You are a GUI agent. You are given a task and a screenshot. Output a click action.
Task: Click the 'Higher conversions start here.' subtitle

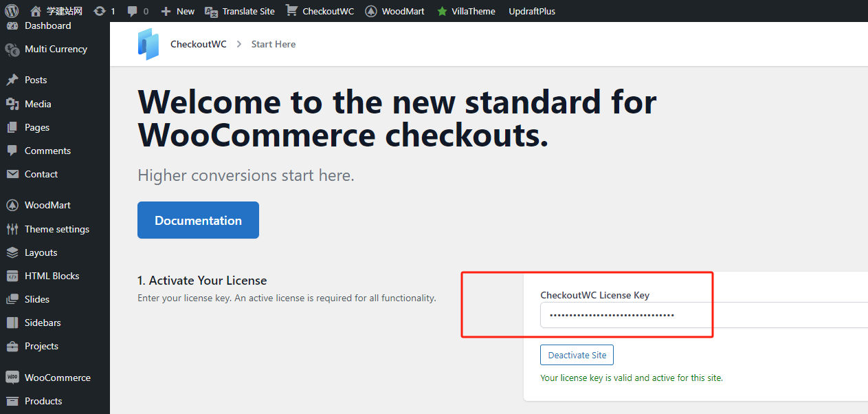[x=246, y=175]
